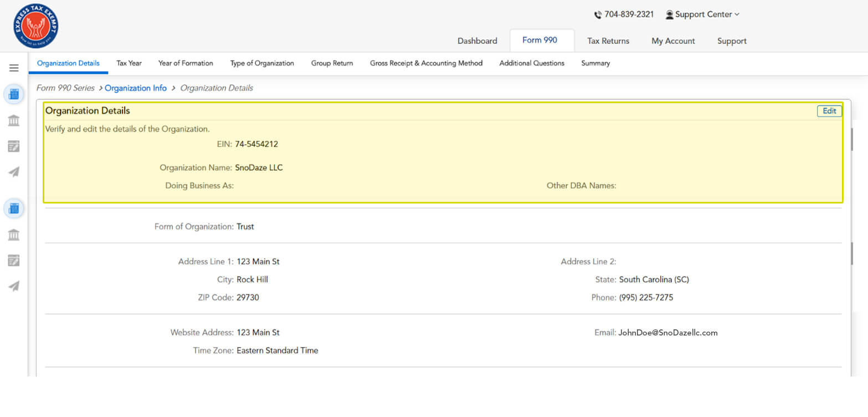Go to the Tax Year step
This screenshot has width=868, height=417.
(129, 63)
